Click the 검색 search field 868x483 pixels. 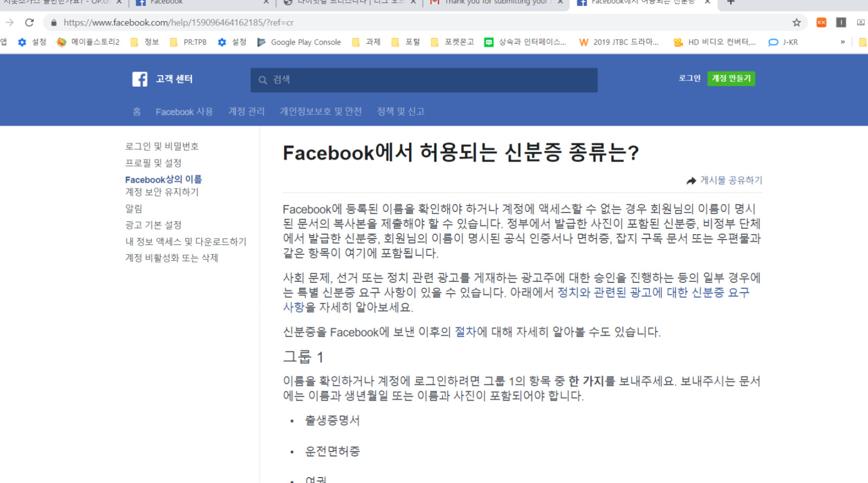pos(424,80)
